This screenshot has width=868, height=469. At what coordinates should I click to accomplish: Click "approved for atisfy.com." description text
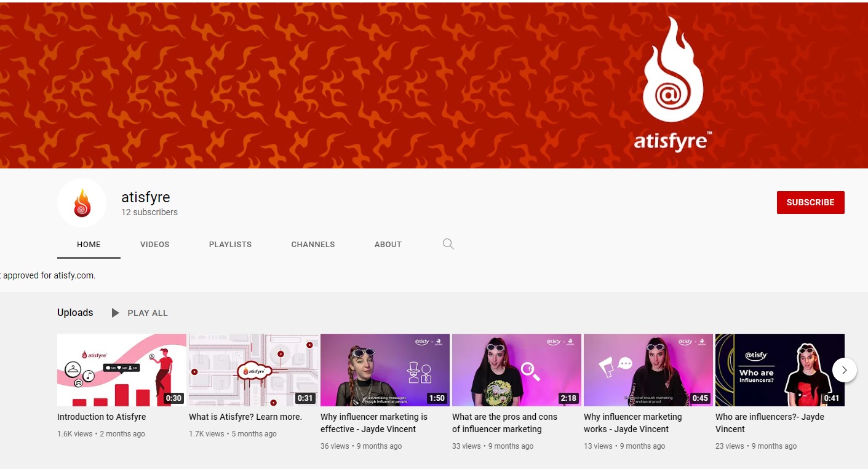[x=49, y=275]
